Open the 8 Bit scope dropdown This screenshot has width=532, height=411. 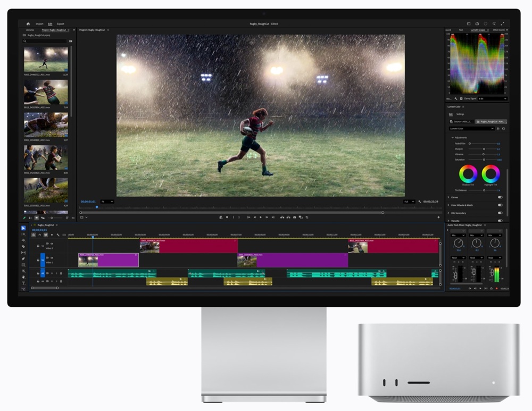point(493,99)
